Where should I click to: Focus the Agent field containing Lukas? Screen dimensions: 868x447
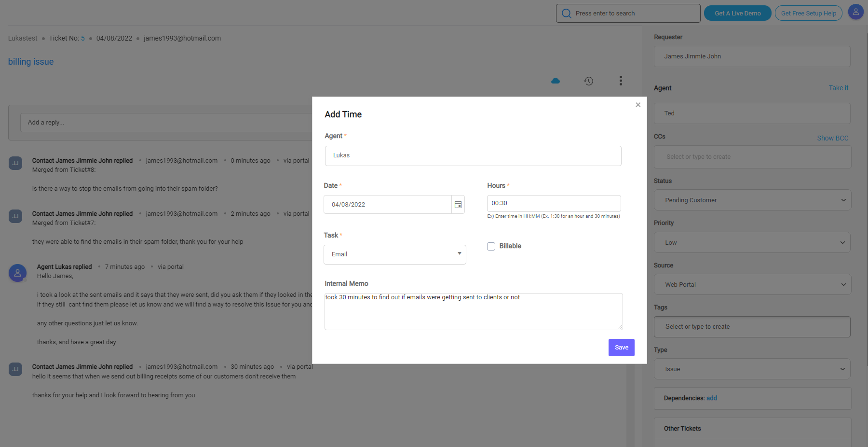tap(473, 156)
